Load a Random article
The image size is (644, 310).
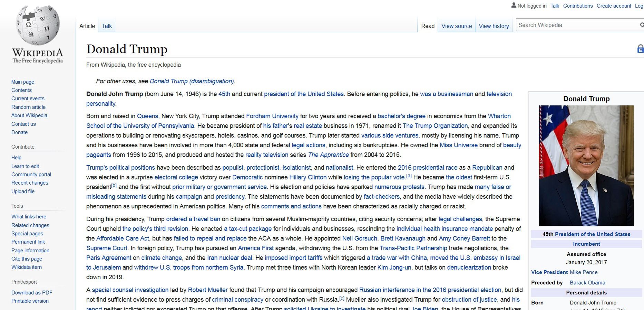[28, 107]
